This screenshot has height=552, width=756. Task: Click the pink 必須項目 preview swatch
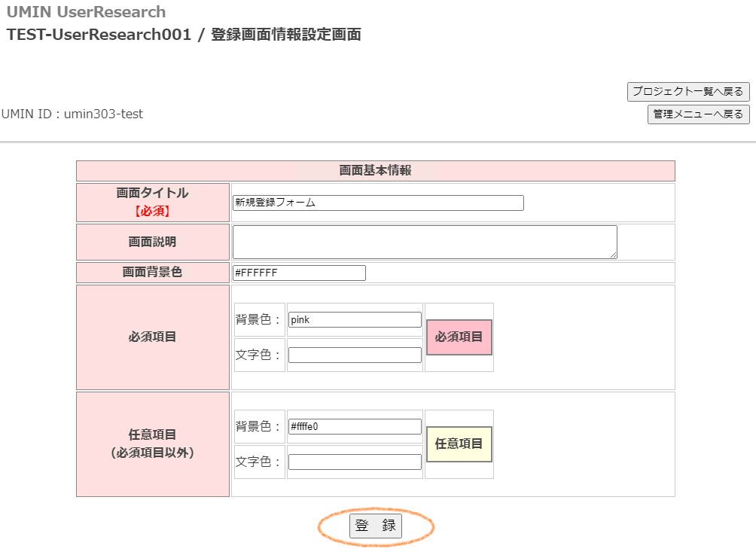click(x=459, y=337)
